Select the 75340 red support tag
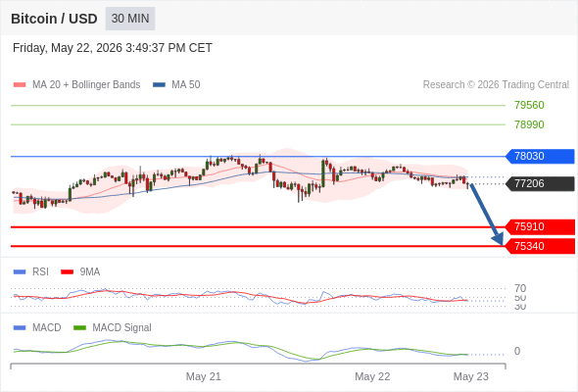The image size is (578, 392). [x=540, y=246]
